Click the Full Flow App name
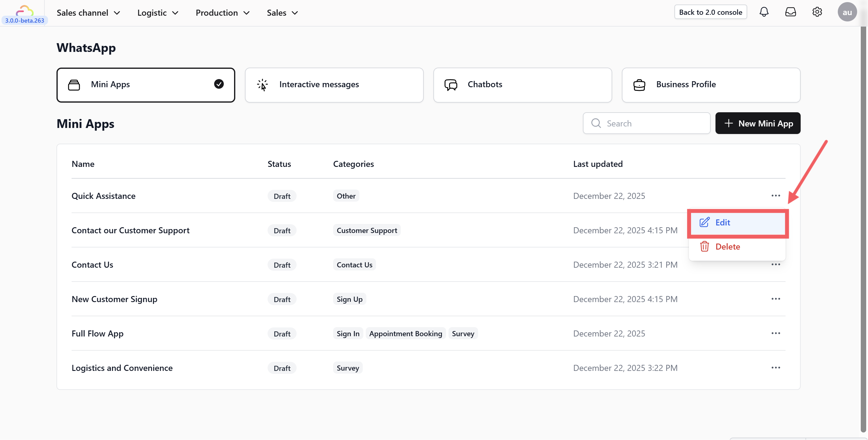 click(x=97, y=333)
